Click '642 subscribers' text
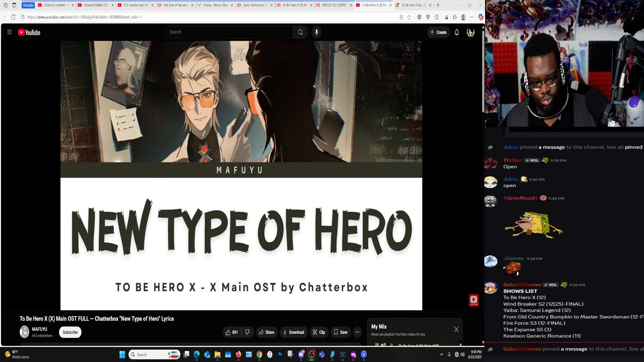Image resolution: width=644 pixels, height=362 pixels. (42, 336)
